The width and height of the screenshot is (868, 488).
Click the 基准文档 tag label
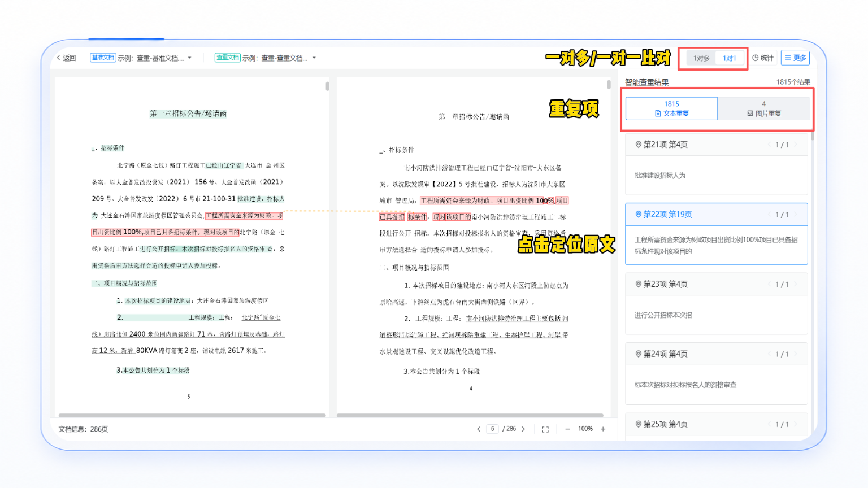(x=103, y=58)
